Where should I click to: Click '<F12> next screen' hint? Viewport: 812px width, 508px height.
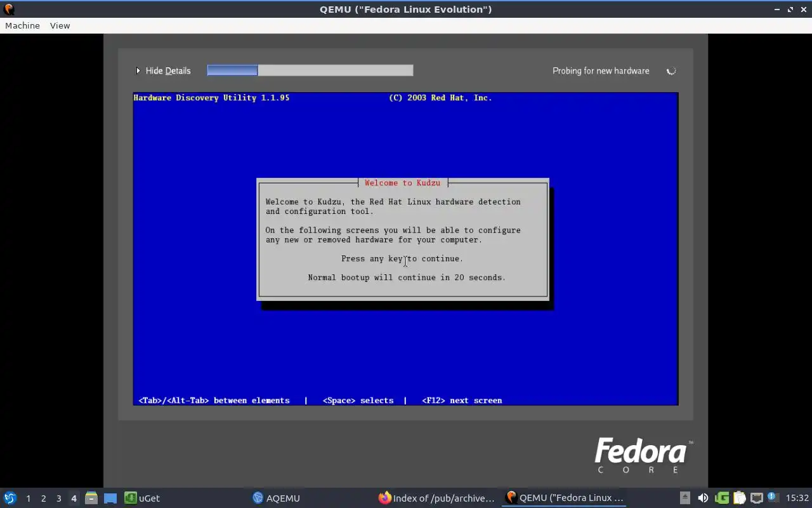tap(462, 401)
